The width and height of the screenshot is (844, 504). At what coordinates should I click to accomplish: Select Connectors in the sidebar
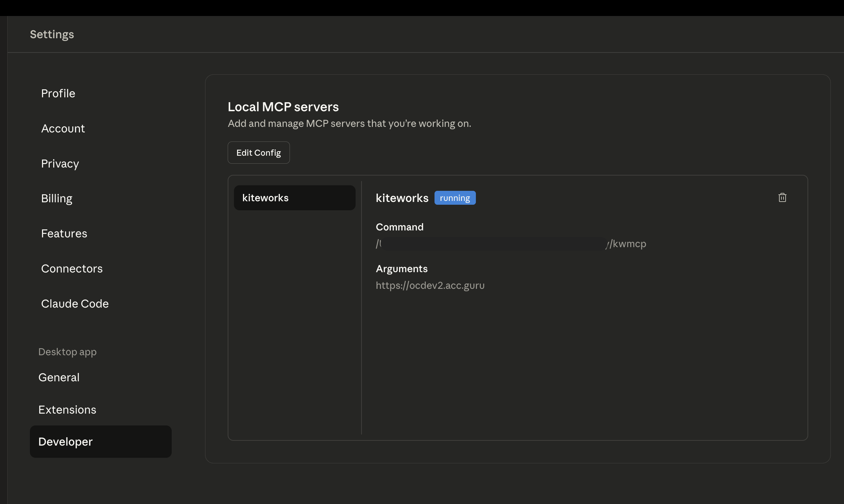[72, 269]
